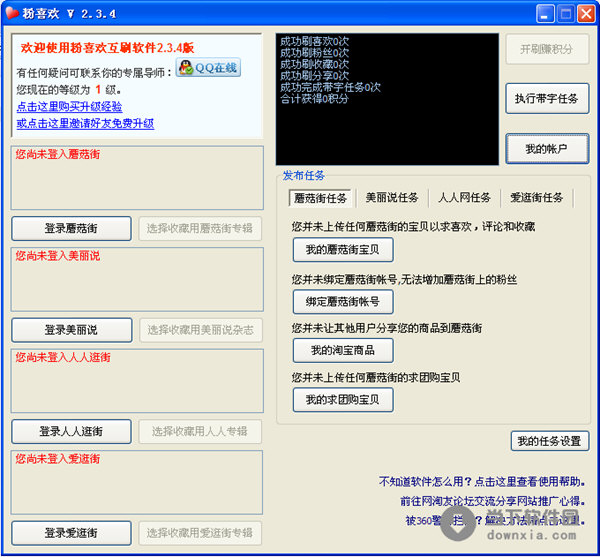Click the 执行带字任务 button
This screenshot has width=600, height=557.
pos(546,98)
